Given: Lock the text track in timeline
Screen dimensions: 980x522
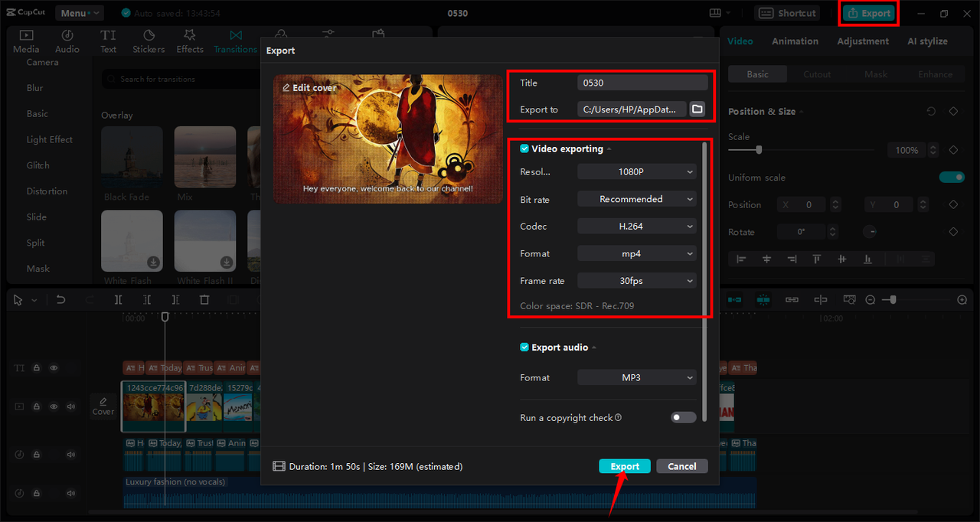Looking at the screenshot, I should (36, 368).
